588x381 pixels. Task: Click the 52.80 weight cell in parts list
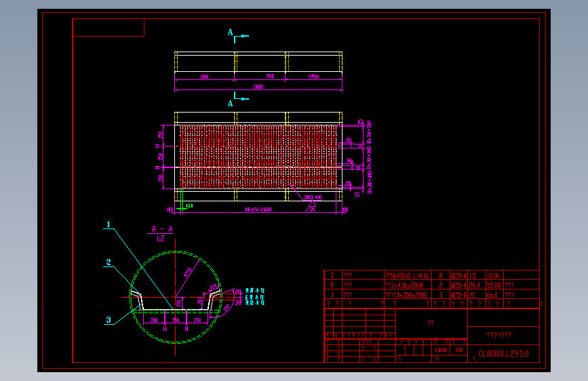[x=494, y=285]
